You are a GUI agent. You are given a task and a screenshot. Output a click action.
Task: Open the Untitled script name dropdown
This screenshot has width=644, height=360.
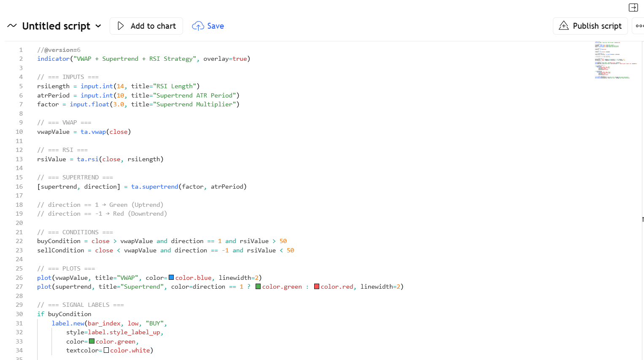98,26
